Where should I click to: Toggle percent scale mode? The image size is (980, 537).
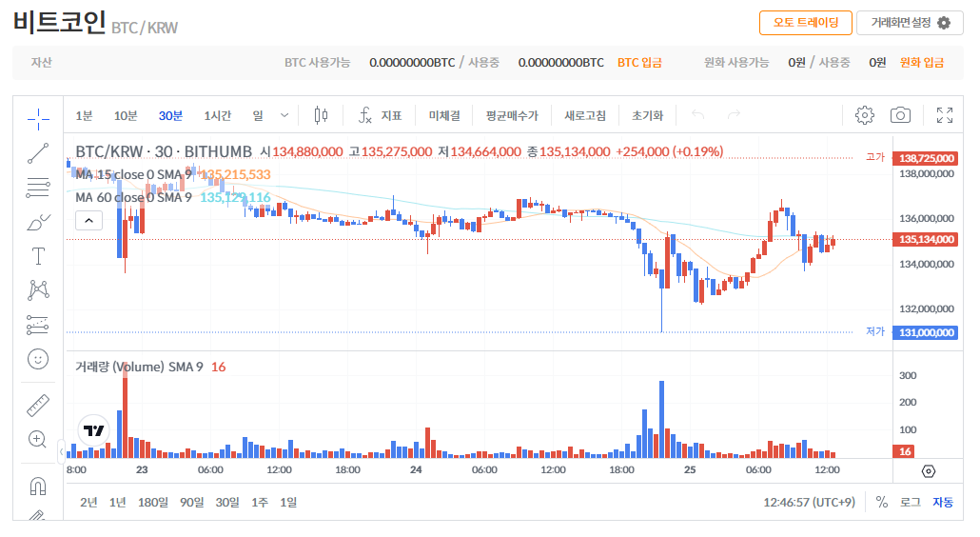coord(882,502)
